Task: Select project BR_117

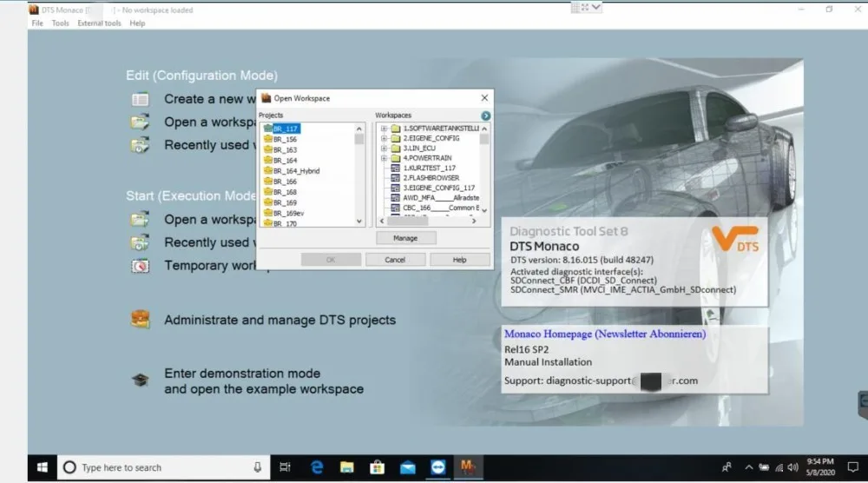Action: click(286, 129)
